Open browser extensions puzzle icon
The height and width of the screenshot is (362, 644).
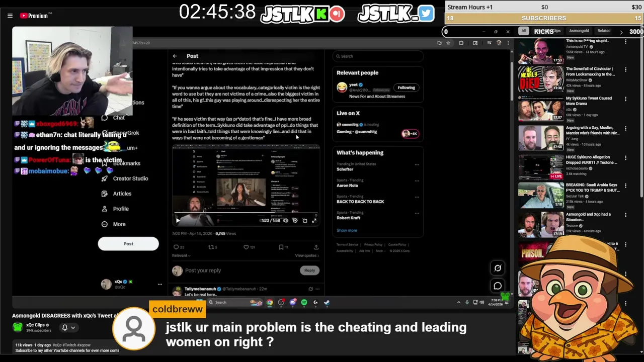[x=461, y=43]
